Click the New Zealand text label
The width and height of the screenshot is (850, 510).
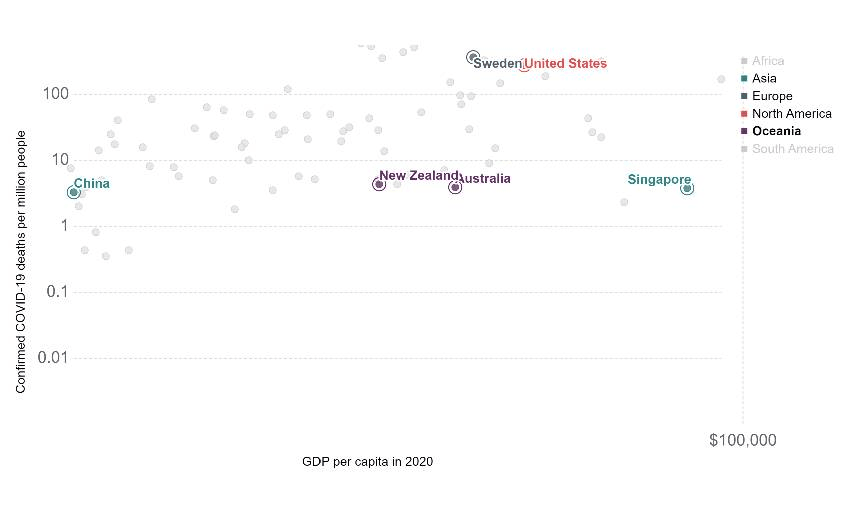tap(419, 176)
